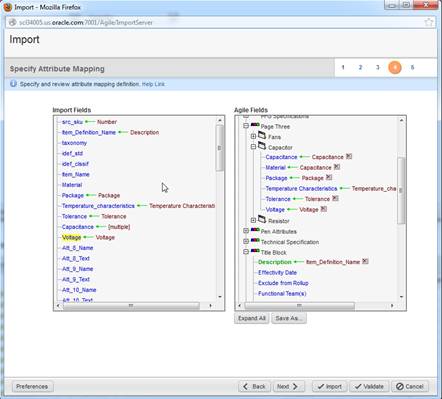Click the Fans folder icon
The image size is (442, 399).
pyautogui.click(x=262, y=136)
